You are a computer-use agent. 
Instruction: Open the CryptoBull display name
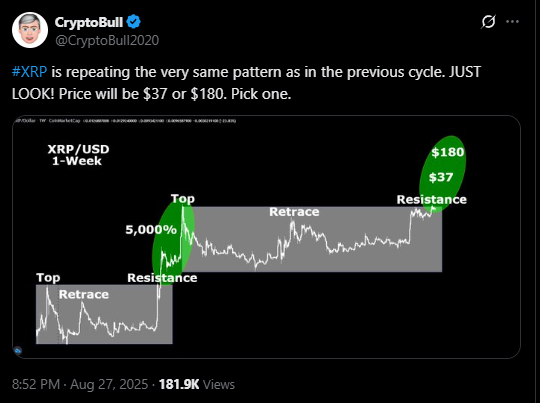pyautogui.click(x=89, y=22)
